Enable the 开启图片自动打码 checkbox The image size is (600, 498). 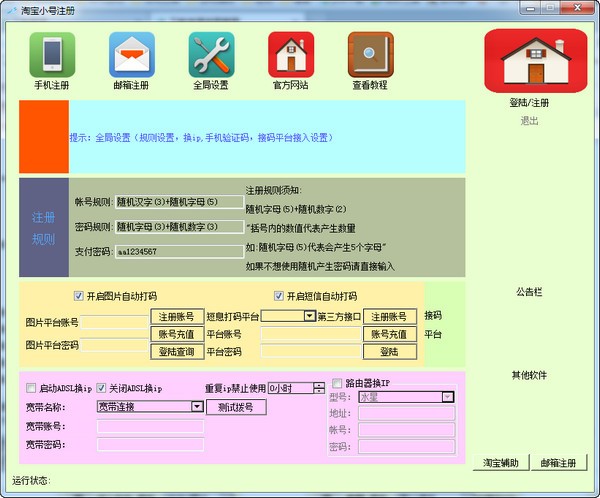tap(78, 296)
